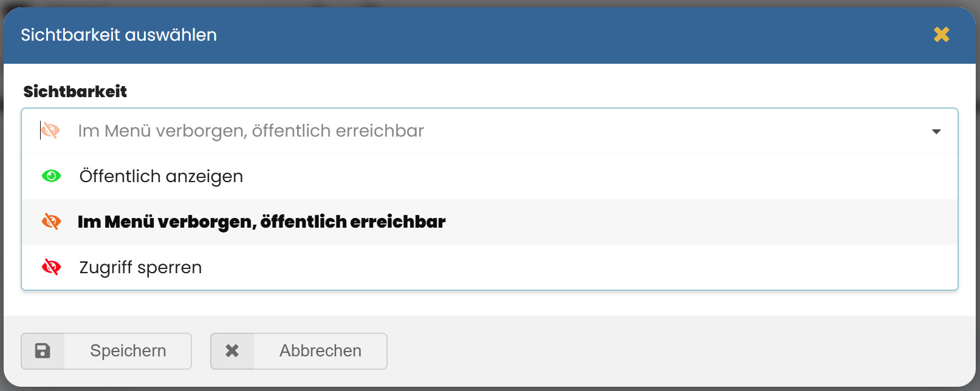Click the faded eye icon in the selected field
980x391 pixels.
click(50, 131)
